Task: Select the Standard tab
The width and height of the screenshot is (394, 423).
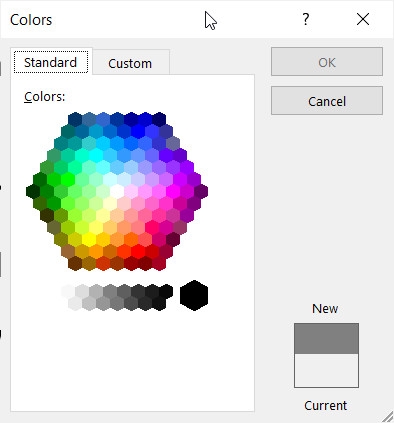Action: (x=51, y=62)
